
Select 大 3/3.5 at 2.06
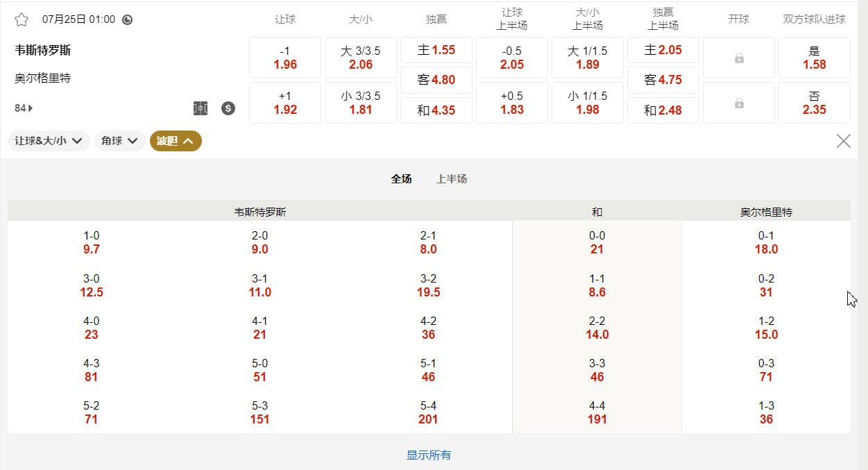[361, 58]
